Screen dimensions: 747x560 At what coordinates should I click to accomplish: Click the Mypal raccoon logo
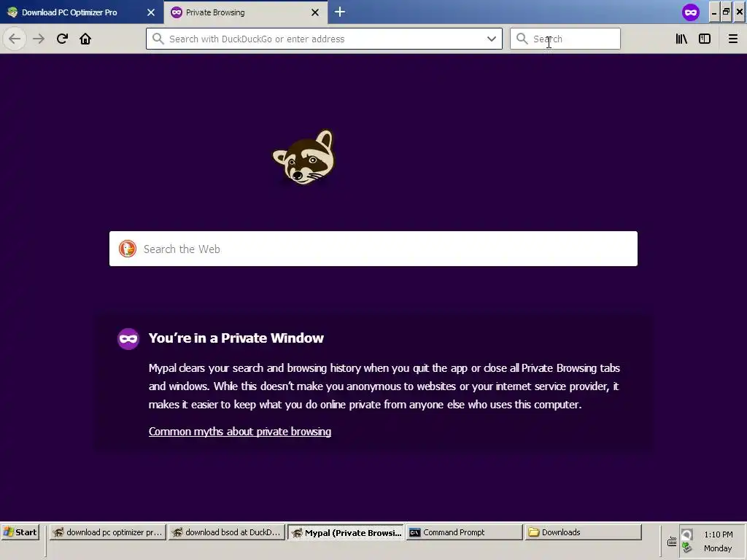coord(304,157)
